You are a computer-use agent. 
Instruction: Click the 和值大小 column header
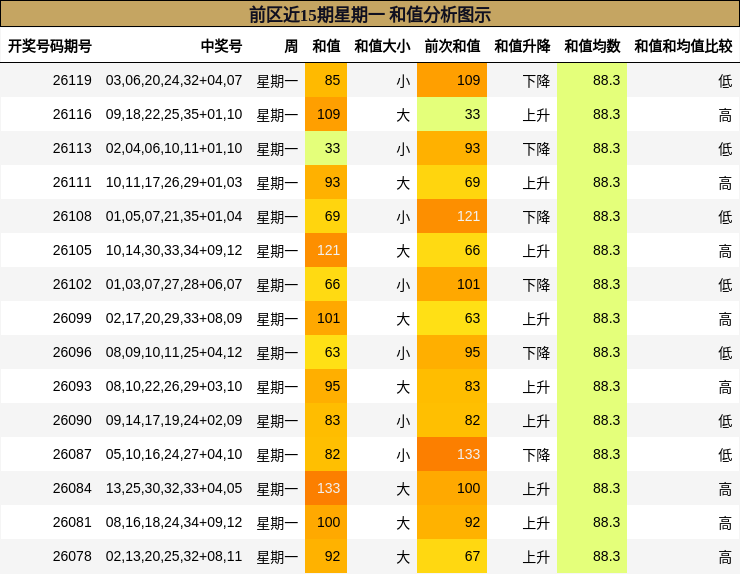382,46
